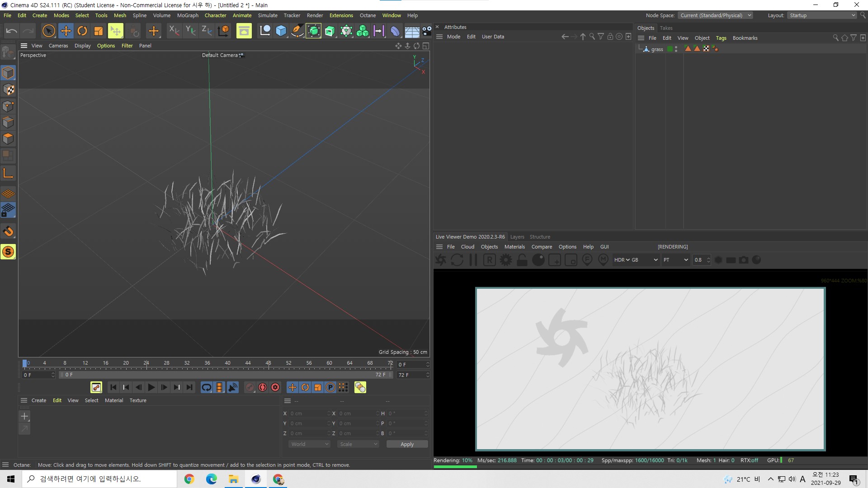
Task: Open the Layout dropdown showing Startup
Action: pyautogui.click(x=821, y=15)
